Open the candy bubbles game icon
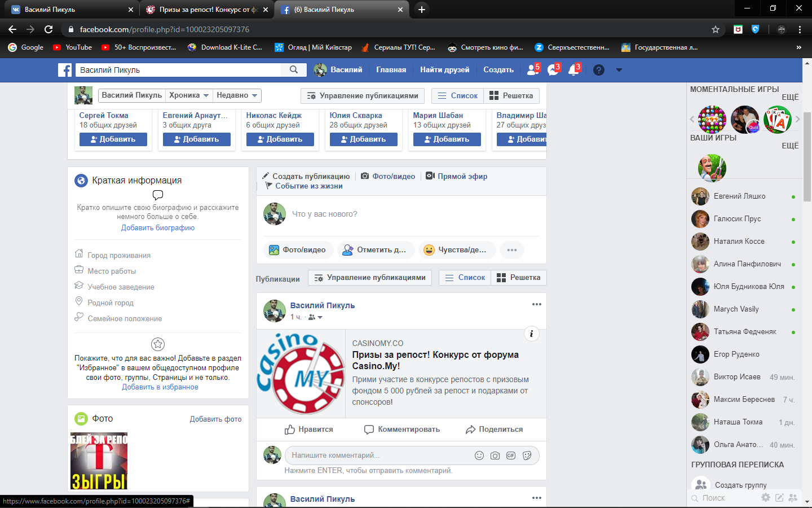This screenshot has height=508, width=812. 712,119
